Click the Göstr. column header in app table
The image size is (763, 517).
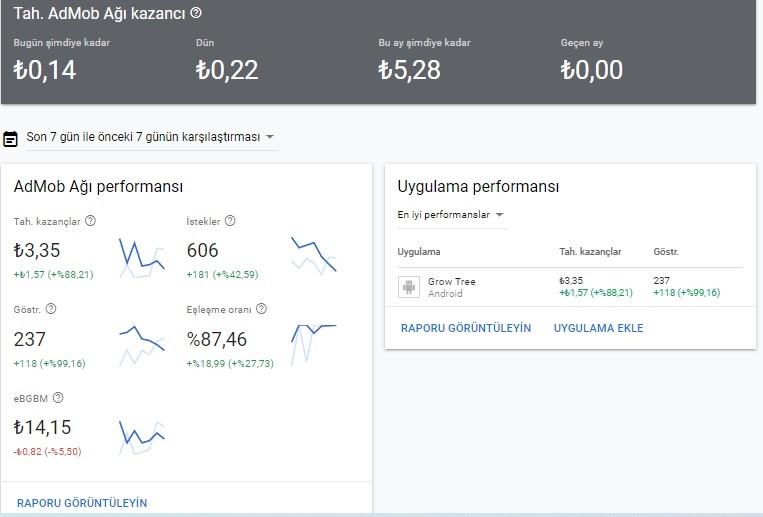tap(666, 252)
